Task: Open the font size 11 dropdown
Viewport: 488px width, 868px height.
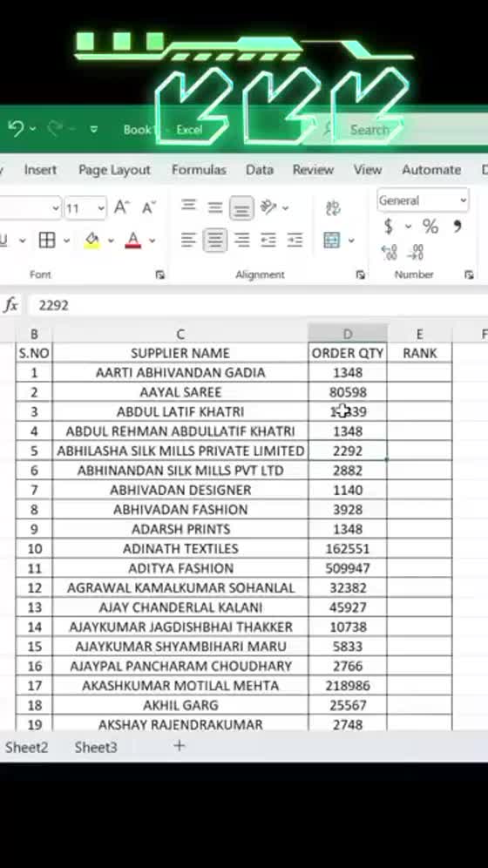Action: point(85,208)
